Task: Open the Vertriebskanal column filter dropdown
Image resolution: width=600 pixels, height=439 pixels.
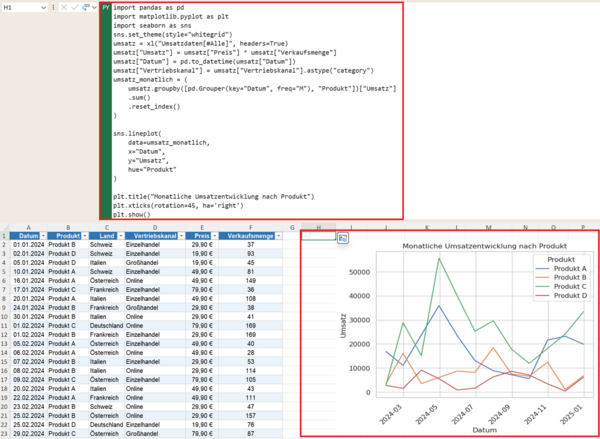Action: point(181,236)
